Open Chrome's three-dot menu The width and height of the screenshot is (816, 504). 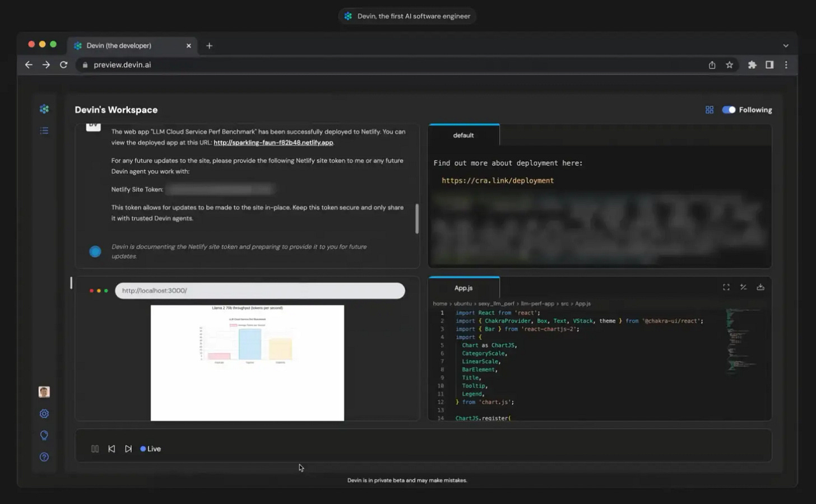[x=786, y=65]
